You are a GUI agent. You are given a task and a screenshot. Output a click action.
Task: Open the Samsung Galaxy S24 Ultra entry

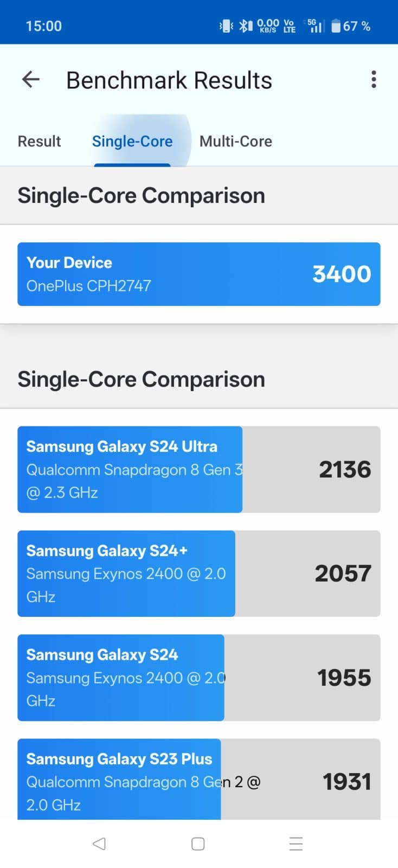[x=198, y=469]
